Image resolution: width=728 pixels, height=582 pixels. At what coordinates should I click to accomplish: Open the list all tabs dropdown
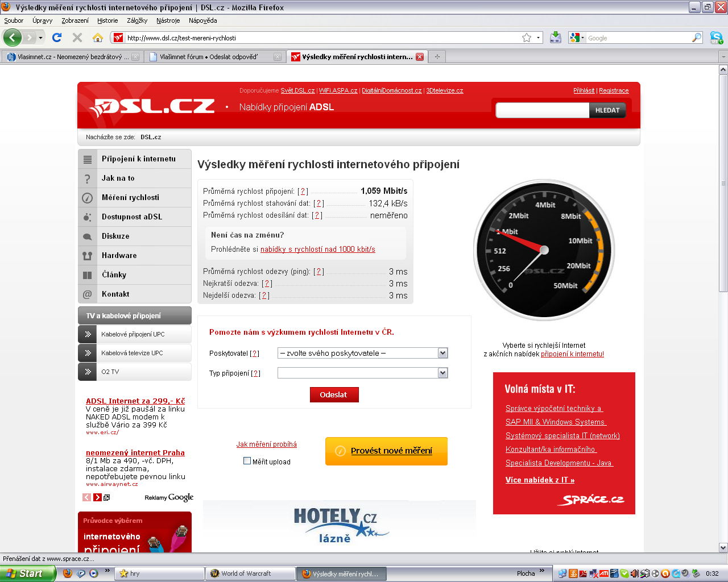pos(723,57)
